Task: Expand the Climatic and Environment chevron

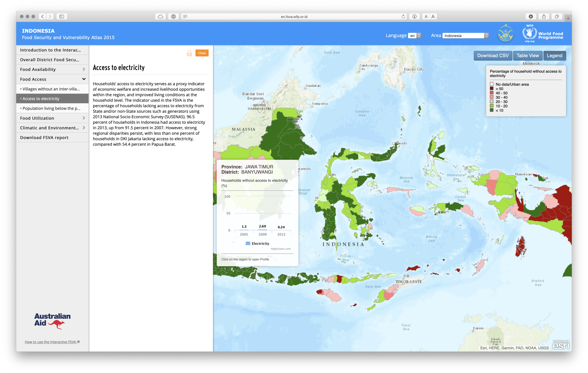Action: point(84,128)
